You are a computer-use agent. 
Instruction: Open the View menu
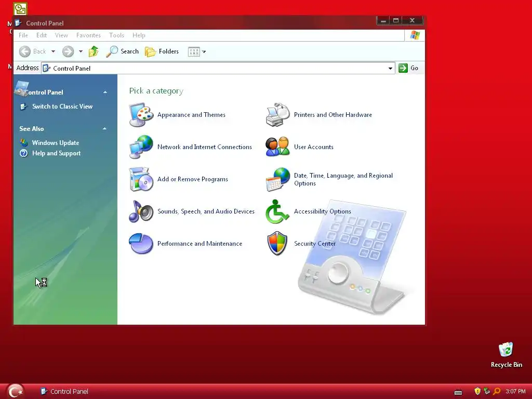(x=61, y=35)
